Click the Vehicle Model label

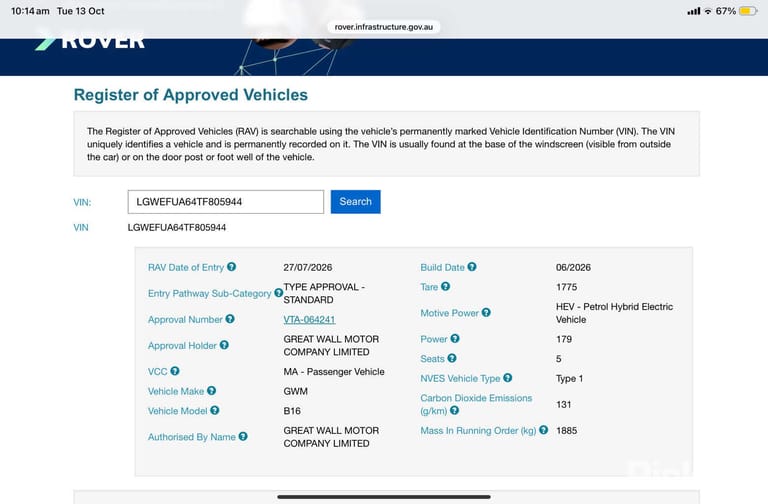(177, 411)
